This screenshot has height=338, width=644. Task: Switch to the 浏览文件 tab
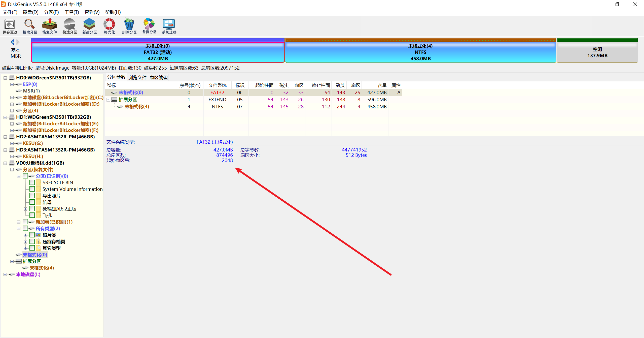137,77
